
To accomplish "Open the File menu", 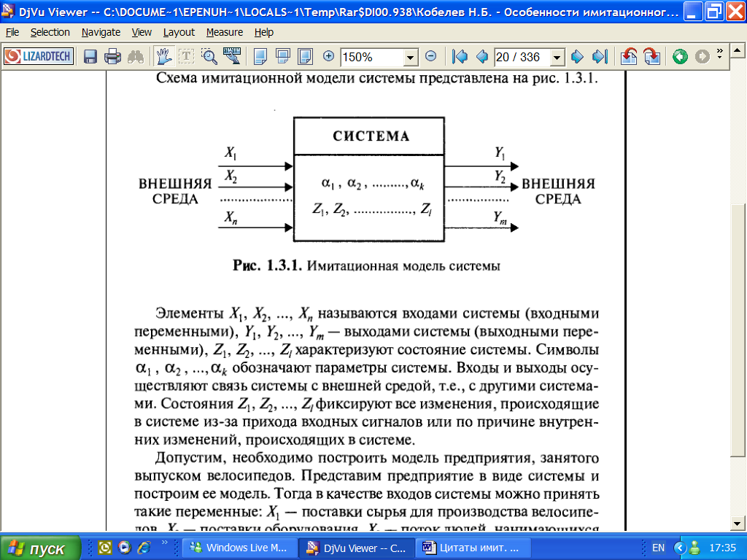I will click(x=12, y=32).
